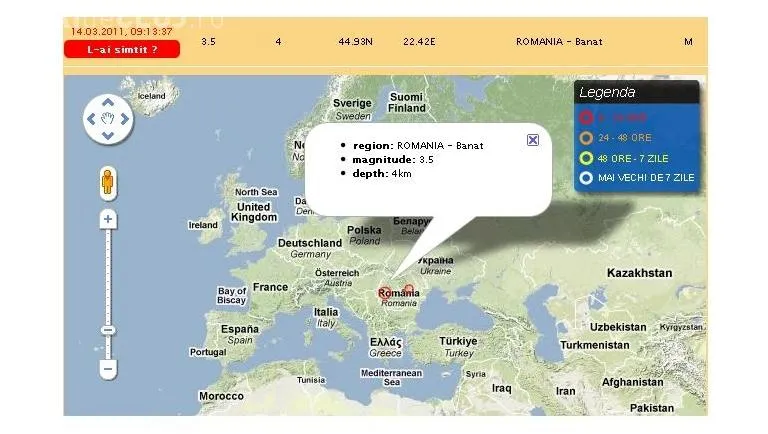768x434 pixels.
Task: Zoom in with the plus button
Action: point(108,219)
